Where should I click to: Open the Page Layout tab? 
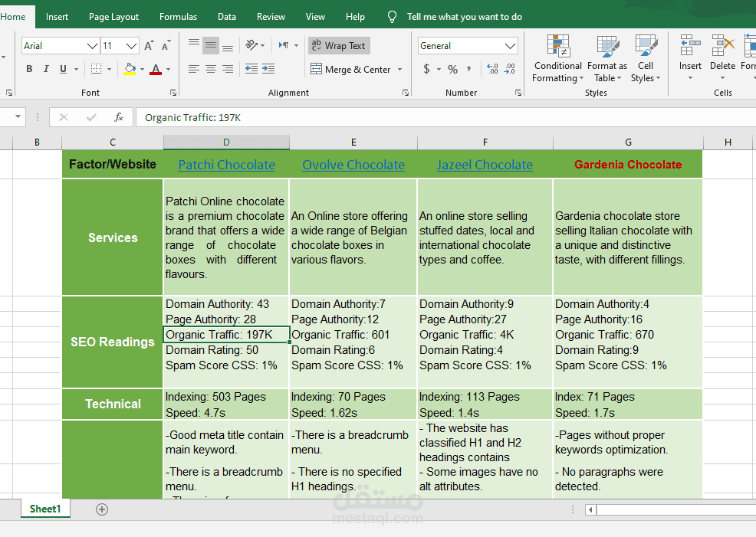tap(113, 17)
